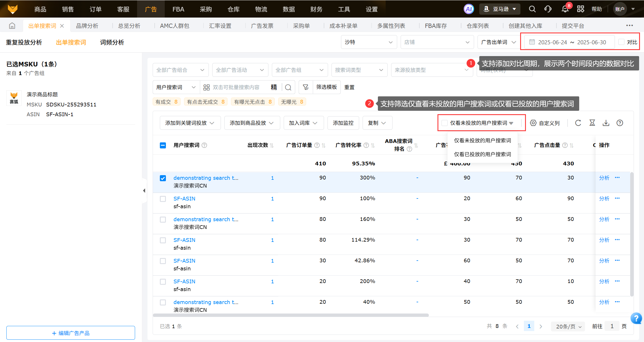Open the 20条/页 page size dropdown
The height and width of the screenshot is (342, 644).
[569, 326]
